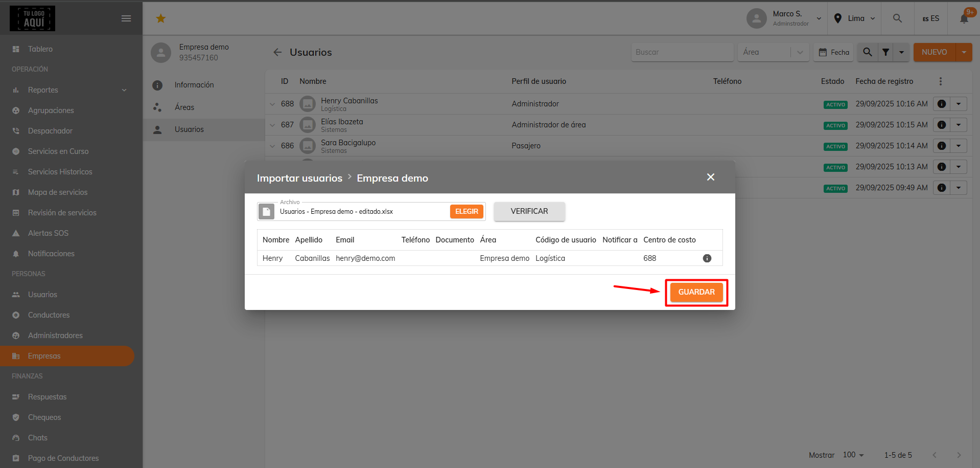The height and width of the screenshot is (468, 980).
Task: Open the NUEVO split dropdown arrow
Action: point(964,52)
